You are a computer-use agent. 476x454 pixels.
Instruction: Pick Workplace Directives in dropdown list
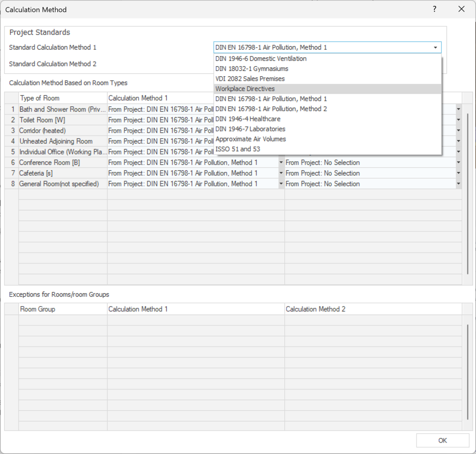click(x=245, y=89)
